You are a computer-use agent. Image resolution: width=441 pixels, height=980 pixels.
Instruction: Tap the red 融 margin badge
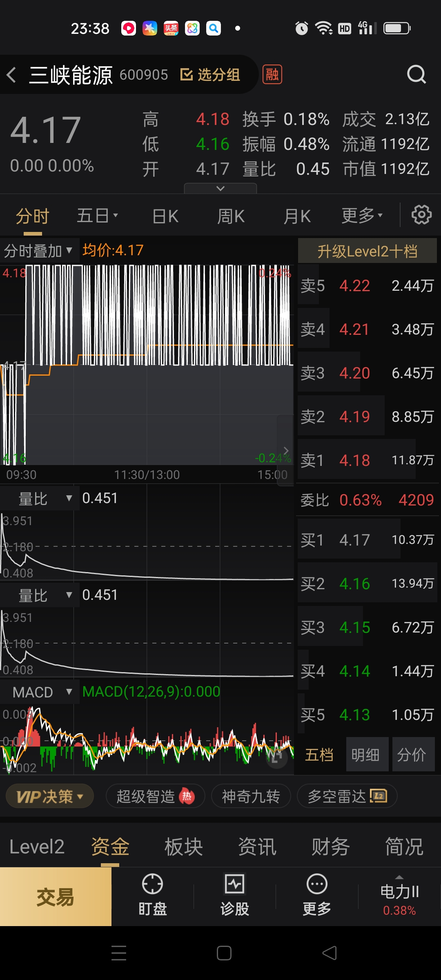(272, 74)
